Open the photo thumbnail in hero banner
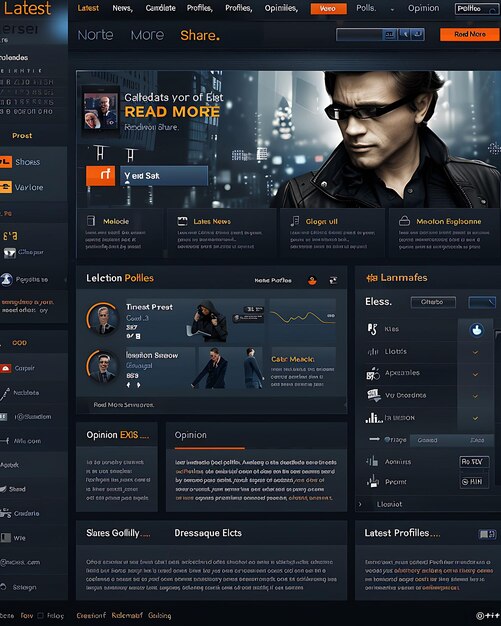Screen dimensions: 501x626 (100, 110)
